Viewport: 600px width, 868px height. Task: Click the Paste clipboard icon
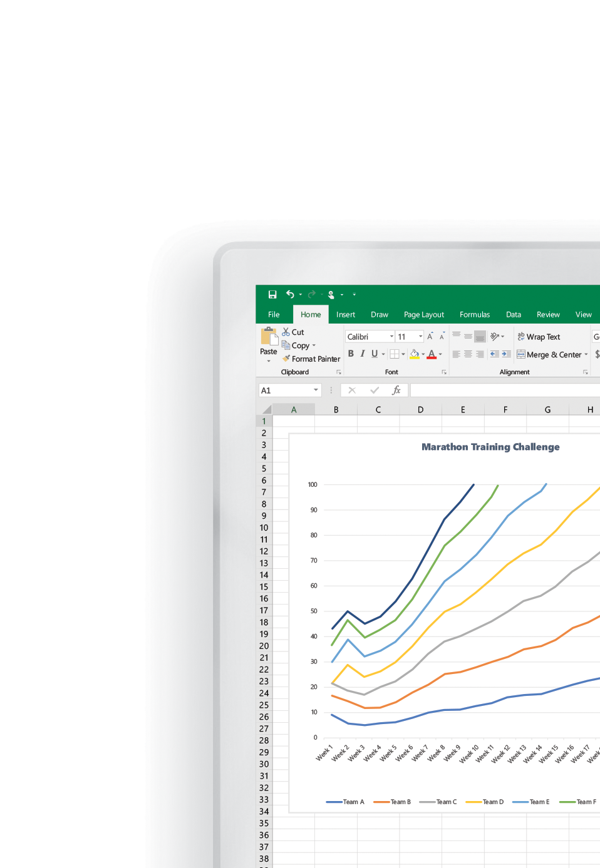269,337
